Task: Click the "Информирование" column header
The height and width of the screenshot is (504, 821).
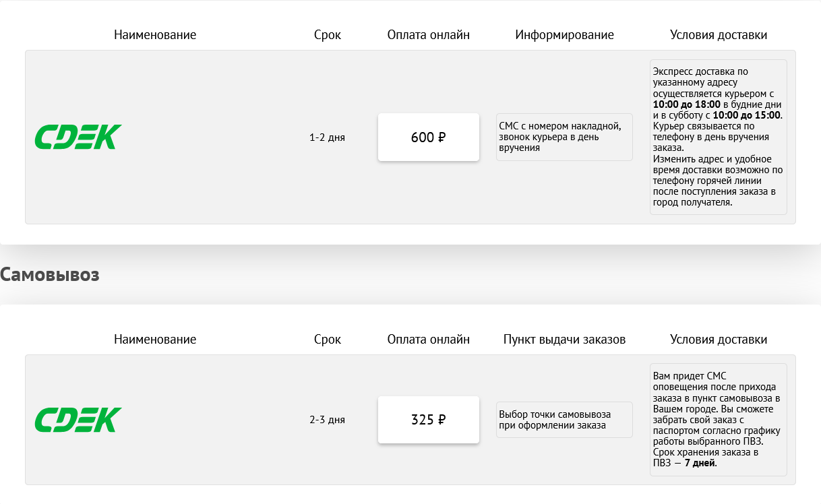Action: click(x=564, y=35)
